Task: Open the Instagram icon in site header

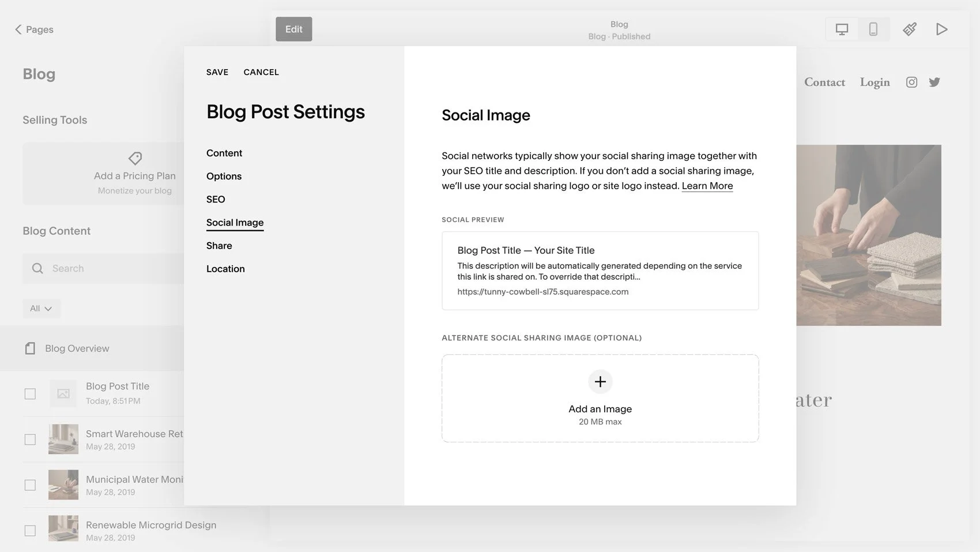Action: coord(911,82)
